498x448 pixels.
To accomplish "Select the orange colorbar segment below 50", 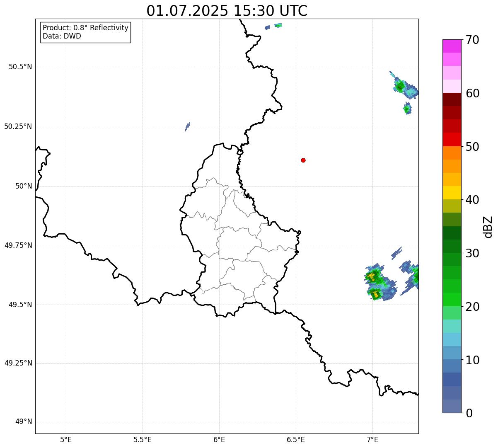I will [x=452, y=153].
